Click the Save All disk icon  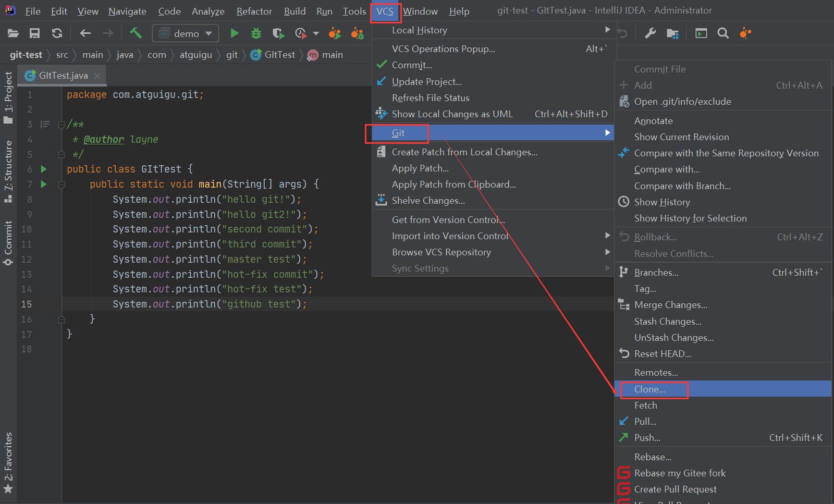34,33
